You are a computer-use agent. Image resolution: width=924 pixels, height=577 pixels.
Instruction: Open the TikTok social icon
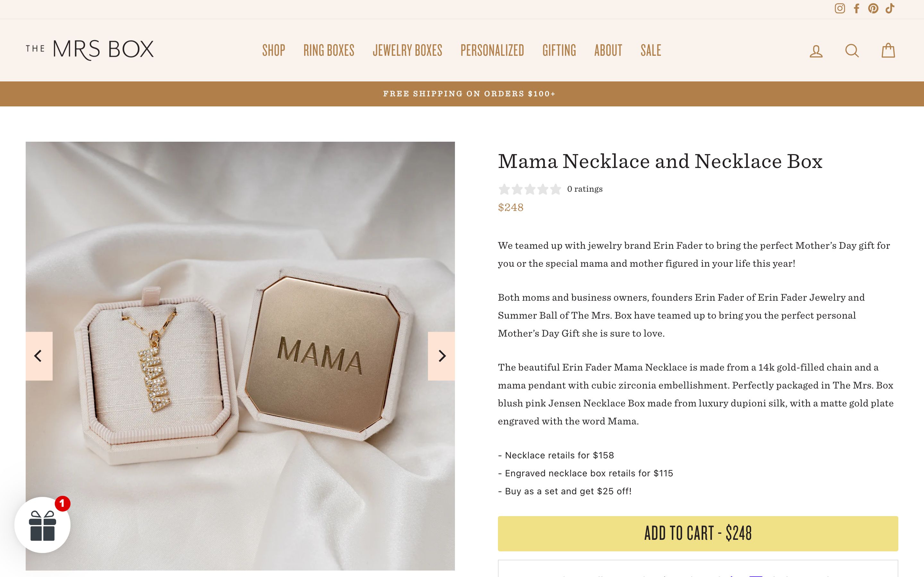pyautogui.click(x=890, y=8)
